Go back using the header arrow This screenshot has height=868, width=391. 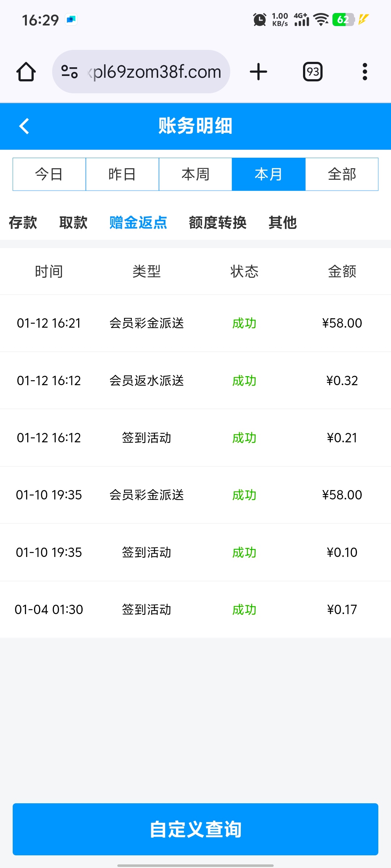point(24,126)
